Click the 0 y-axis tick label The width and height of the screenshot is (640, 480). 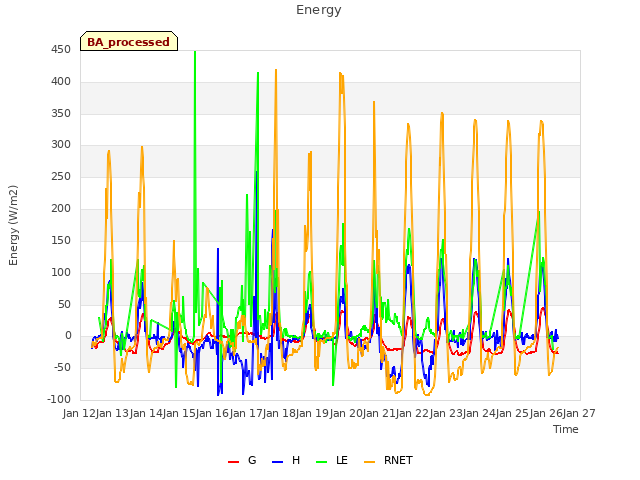68,336
